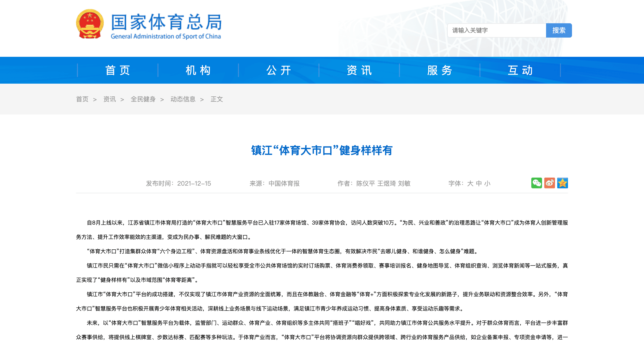Image resolution: width=644 pixels, height=344 pixels.
Task: Open the 资讯 navigation menu
Action: [358, 70]
